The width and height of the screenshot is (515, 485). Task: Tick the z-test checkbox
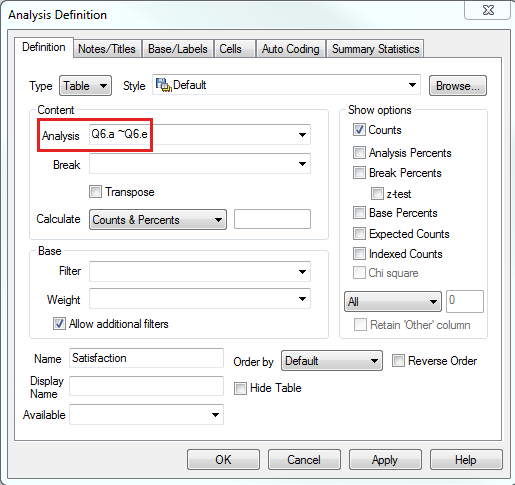point(377,194)
